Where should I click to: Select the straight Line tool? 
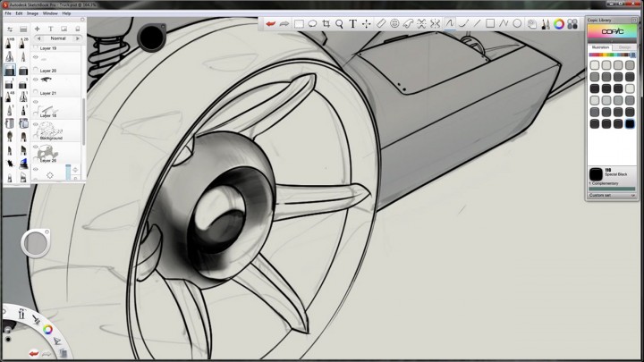tap(477, 24)
